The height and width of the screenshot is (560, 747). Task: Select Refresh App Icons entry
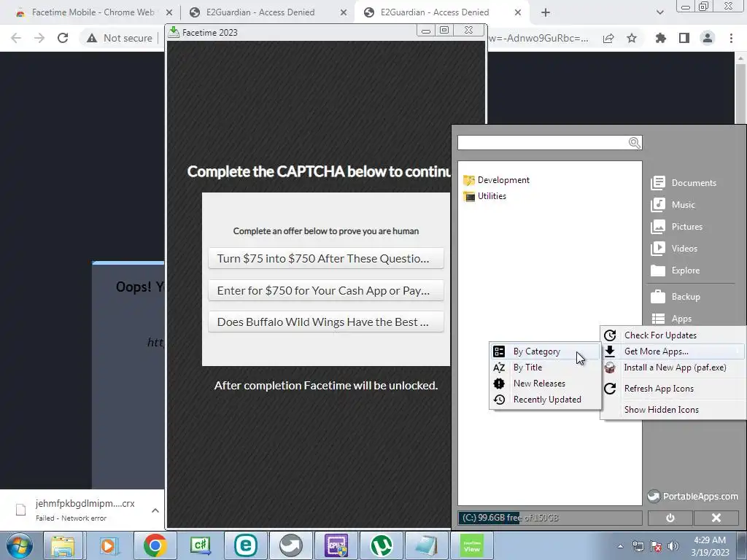673,389
